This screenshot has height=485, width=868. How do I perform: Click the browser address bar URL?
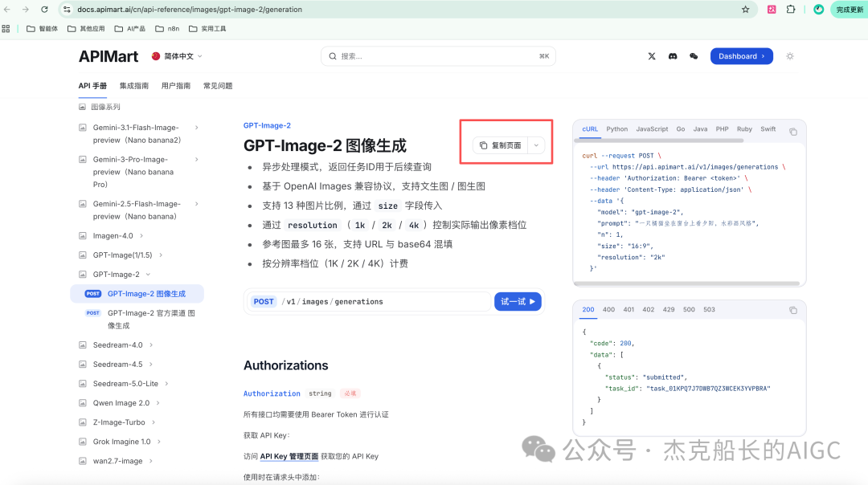coord(190,10)
